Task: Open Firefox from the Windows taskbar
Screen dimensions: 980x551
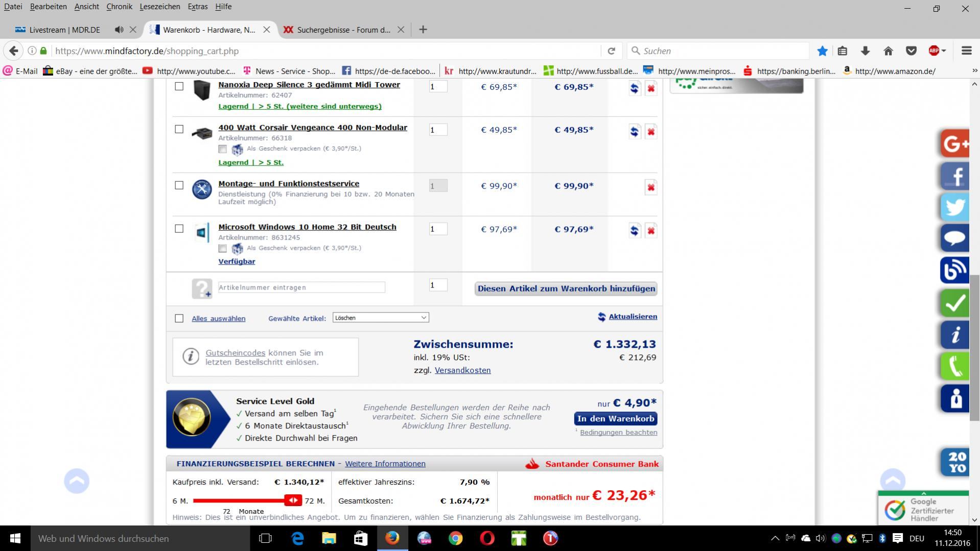Action: tap(392, 538)
